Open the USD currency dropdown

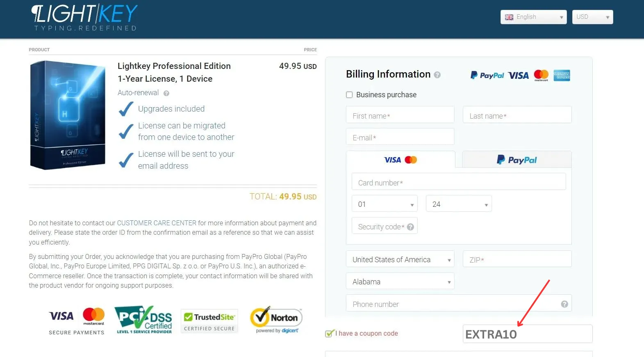point(592,17)
